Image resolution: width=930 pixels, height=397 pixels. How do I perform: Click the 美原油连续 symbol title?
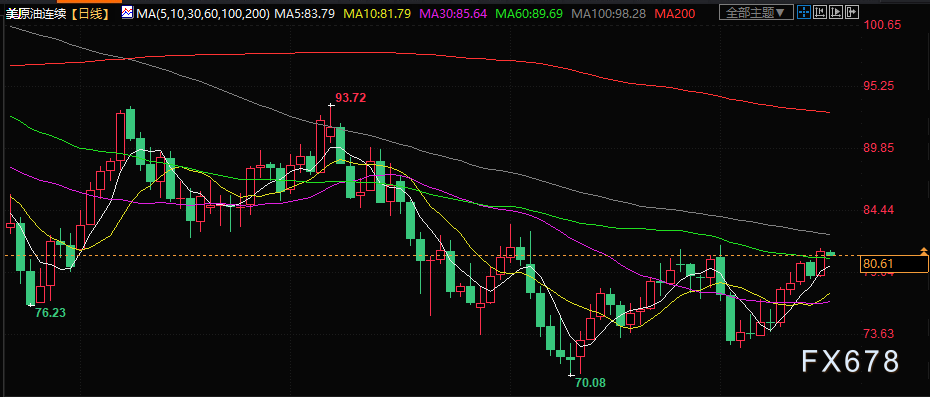pyautogui.click(x=37, y=13)
